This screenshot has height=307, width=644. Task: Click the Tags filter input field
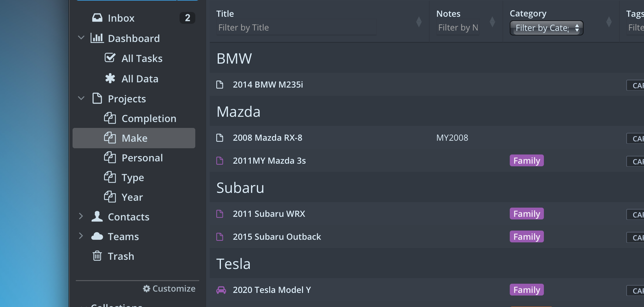(x=635, y=27)
